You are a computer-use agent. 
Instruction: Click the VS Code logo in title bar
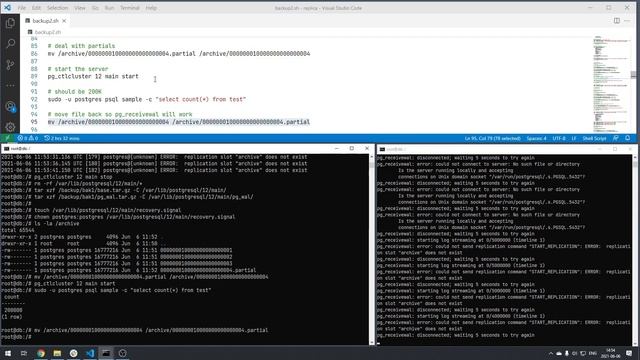[x=7, y=8]
